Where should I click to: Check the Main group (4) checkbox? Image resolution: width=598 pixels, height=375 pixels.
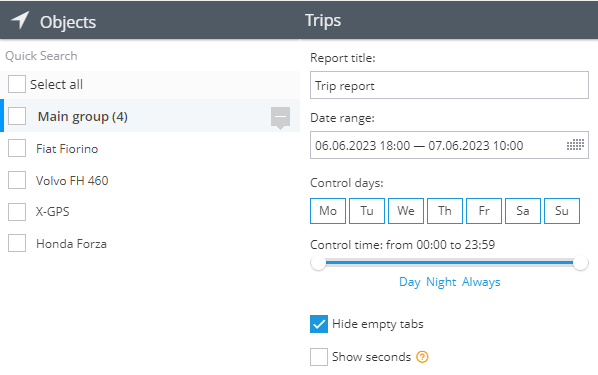click(17, 116)
